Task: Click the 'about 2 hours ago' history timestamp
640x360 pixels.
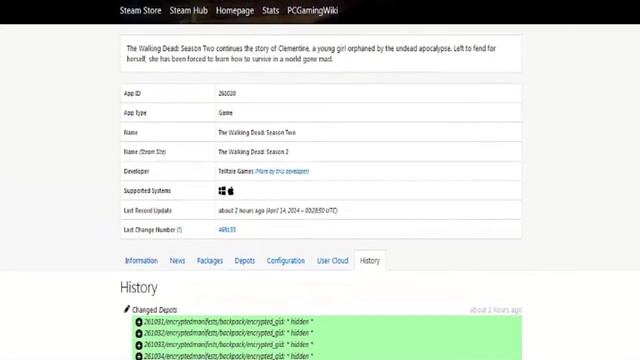Action: pos(496,310)
